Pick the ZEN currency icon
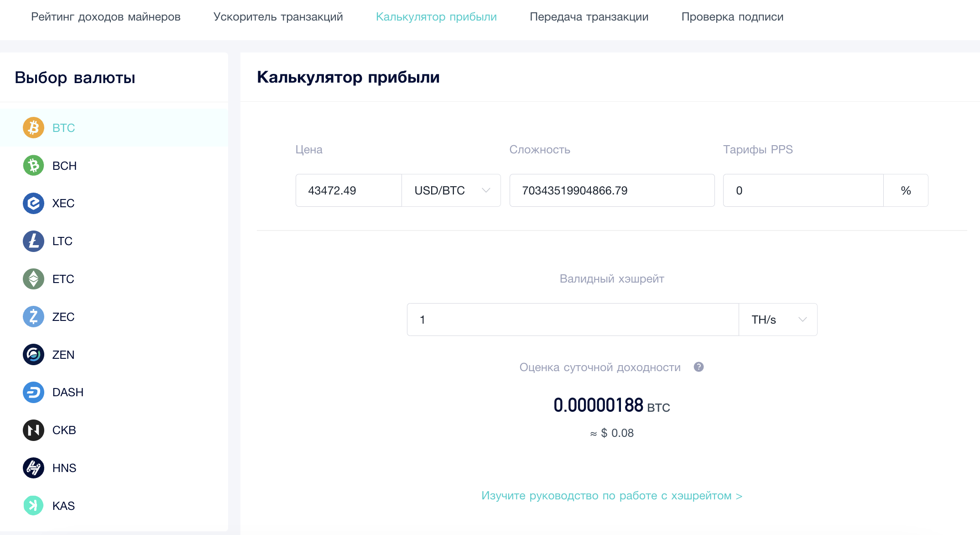 33,355
